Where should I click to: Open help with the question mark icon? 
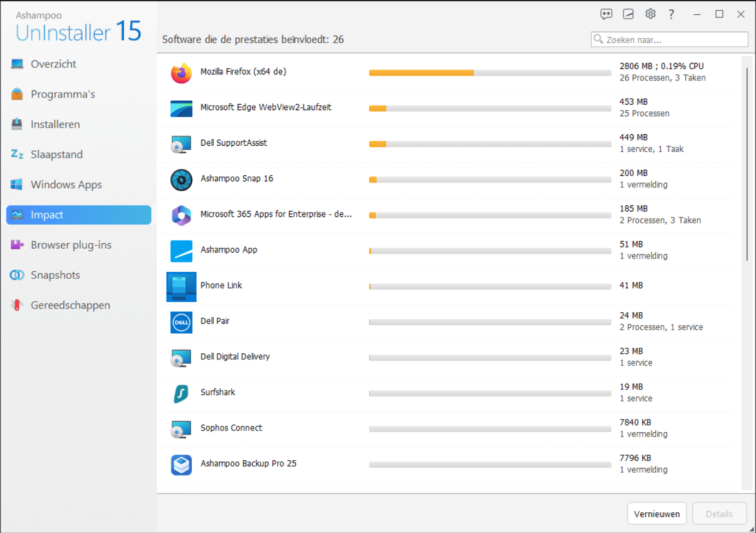tap(672, 14)
